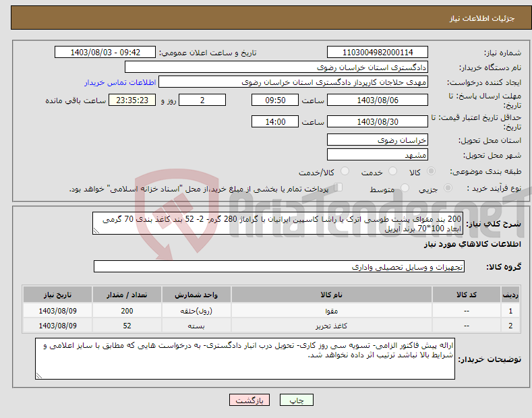Click the announcement date and time field
The height and width of the screenshot is (418, 532).
click(105, 53)
